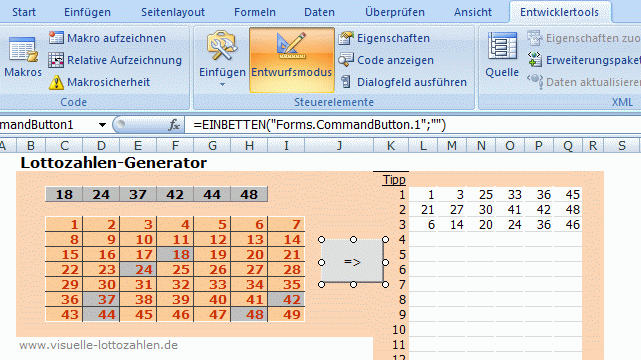The image size is (641, 360).
Task: Open the Formeln tab
Action: tap(255, 12)
